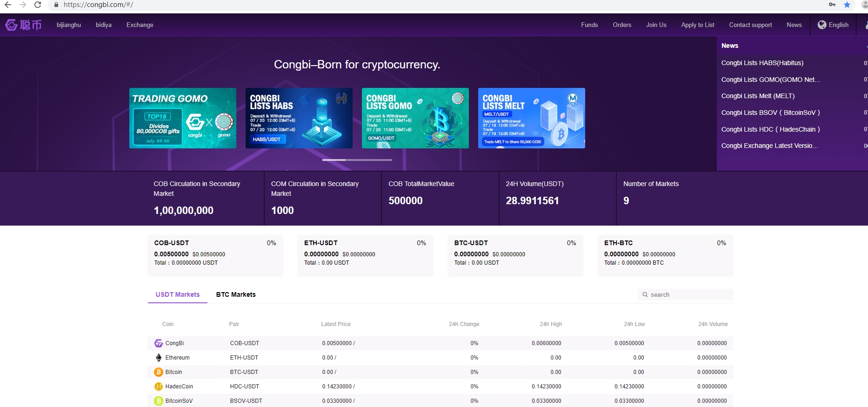This screenshot has width=868, height=407.
Task: Switch to USDT Markets tab
Action: click(x=178, y=294)
